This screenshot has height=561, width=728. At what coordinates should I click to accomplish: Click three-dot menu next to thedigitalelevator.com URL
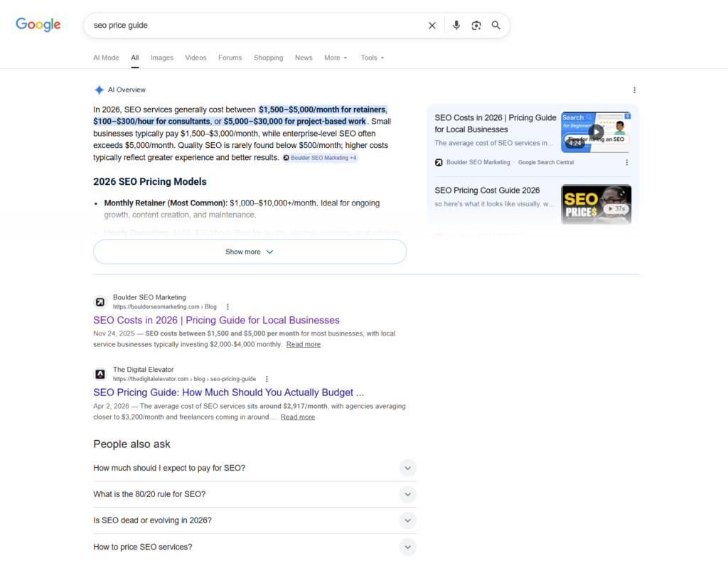(267, 379)
